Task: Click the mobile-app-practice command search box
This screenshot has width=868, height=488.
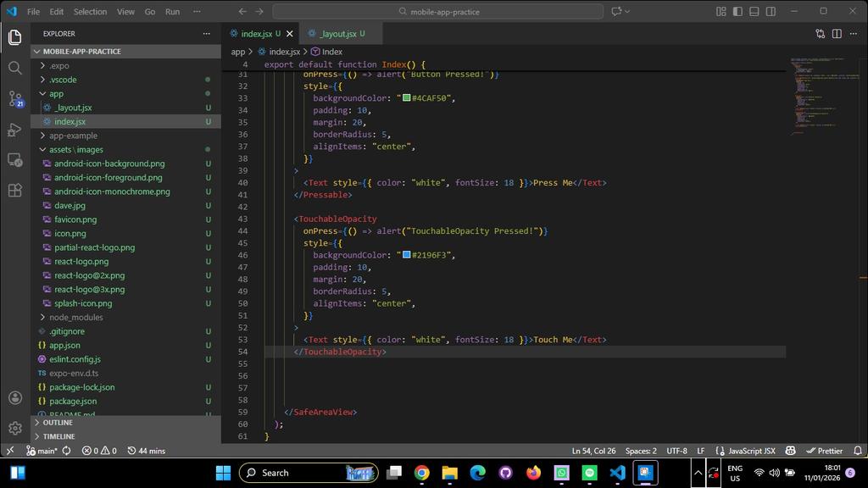Action: click(438, 12)
